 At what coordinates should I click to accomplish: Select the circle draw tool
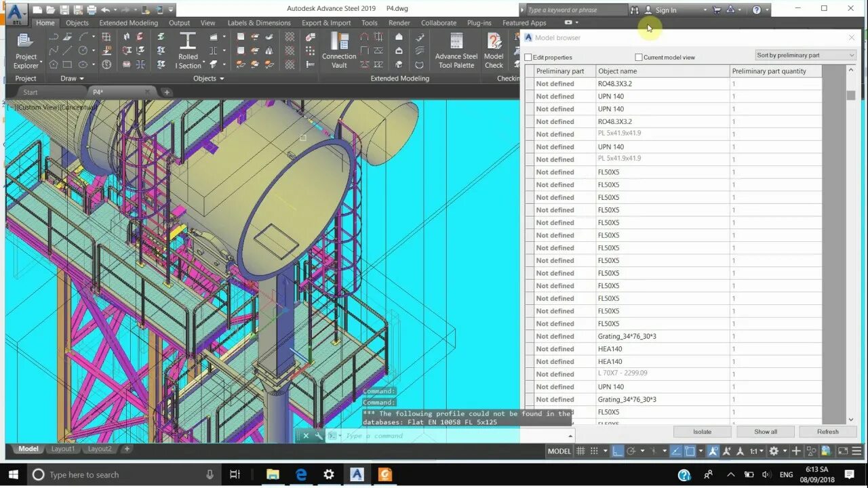pos(83,51)
